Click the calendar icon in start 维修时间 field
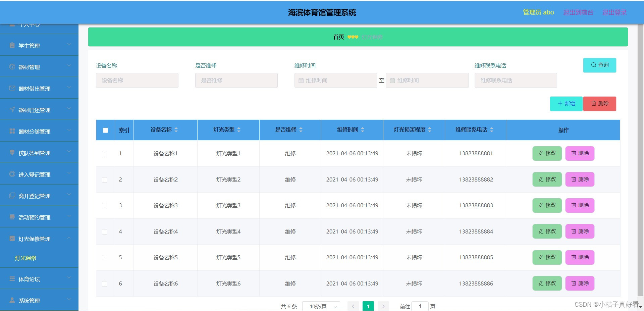 pos(301,81)
